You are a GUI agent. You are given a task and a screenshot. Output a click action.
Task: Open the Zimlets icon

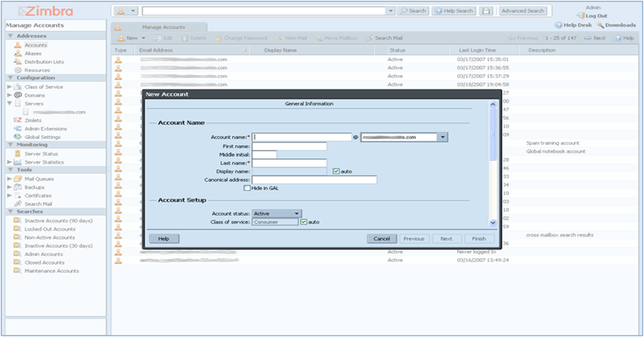17,120
